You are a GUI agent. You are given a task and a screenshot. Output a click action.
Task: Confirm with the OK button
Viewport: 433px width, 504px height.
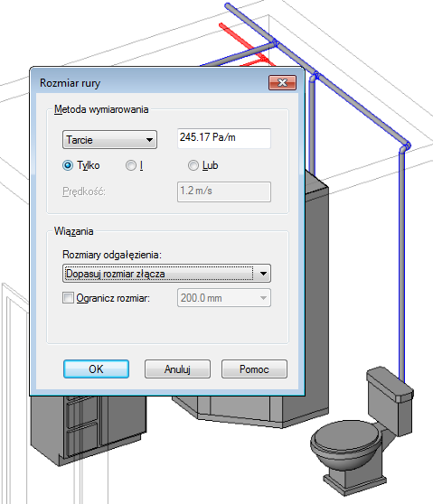(x=96, y=369)
